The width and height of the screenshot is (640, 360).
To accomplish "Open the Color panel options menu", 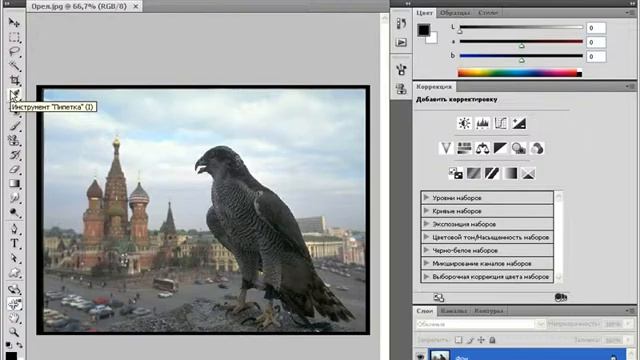I will click(x=629, y=13).
